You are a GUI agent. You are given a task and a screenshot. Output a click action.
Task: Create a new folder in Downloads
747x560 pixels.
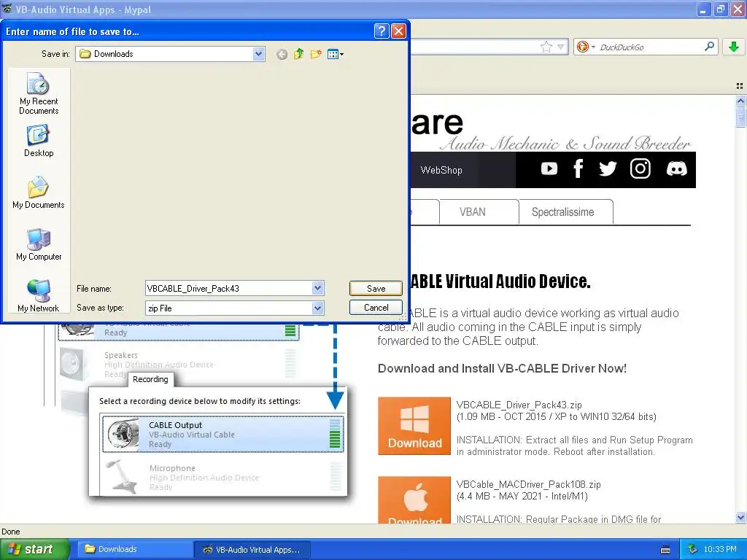pos(316,54)
